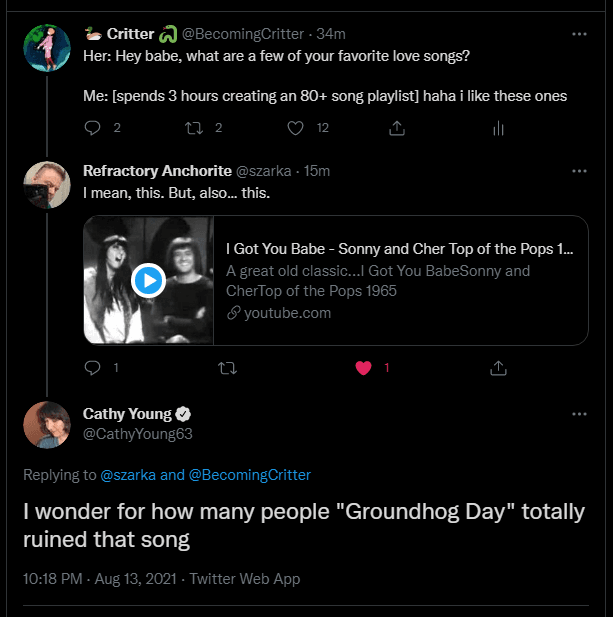Click the @BecomingCritter mention link
613x617 pixels.
click(x=249, y=475)
